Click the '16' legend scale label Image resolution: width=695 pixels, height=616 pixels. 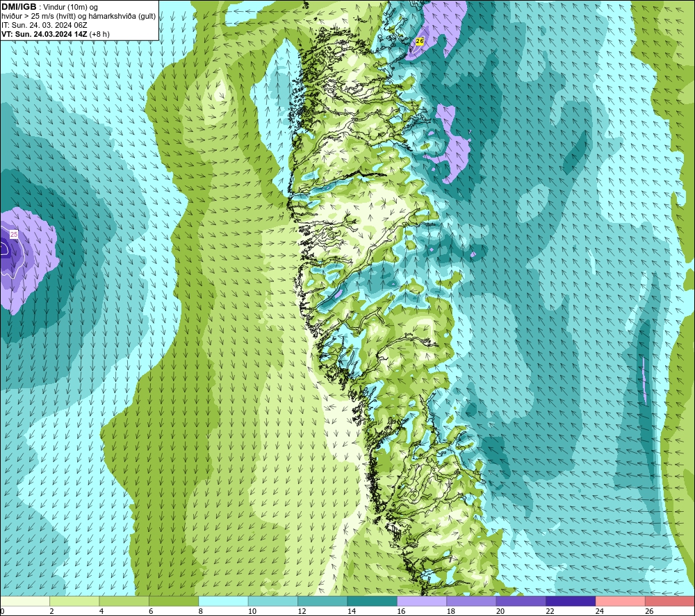click(x=401, y=611)
